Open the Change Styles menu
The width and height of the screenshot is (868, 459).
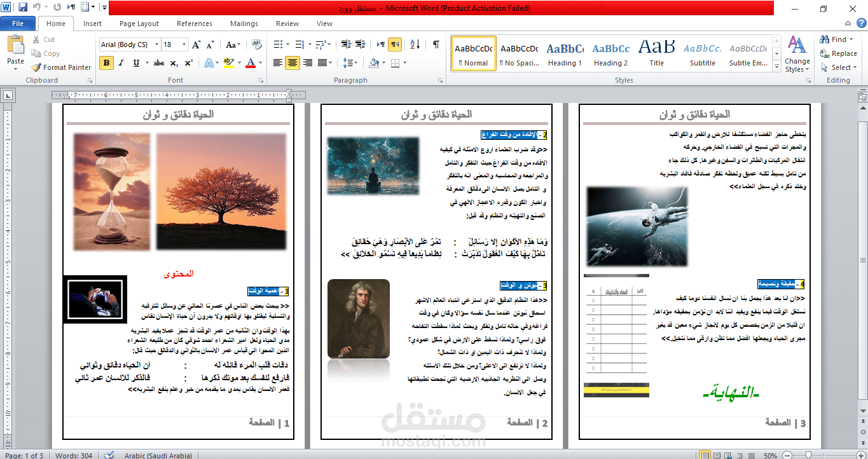pos(797,54)
